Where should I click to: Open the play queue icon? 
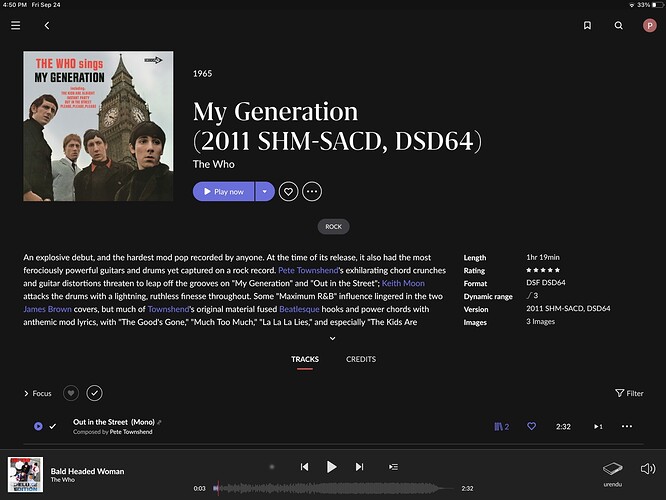(x=393, y=467)
